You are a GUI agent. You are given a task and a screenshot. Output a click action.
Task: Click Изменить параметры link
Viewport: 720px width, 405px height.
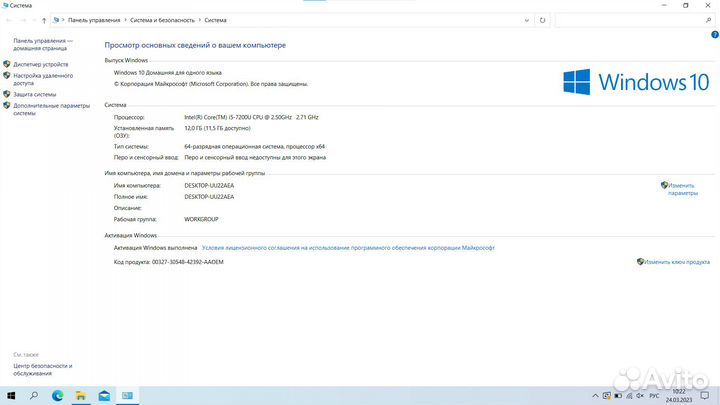point(682,189)
